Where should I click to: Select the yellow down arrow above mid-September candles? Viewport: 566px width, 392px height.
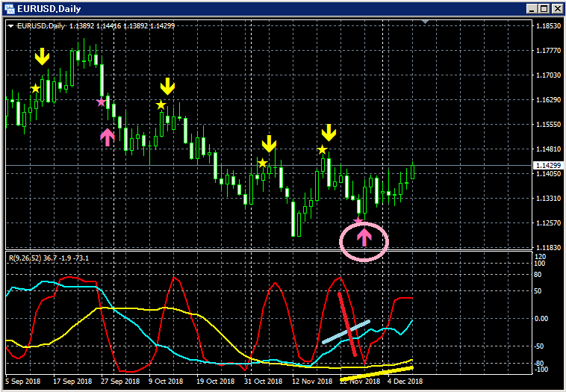(x=42, y=56)
